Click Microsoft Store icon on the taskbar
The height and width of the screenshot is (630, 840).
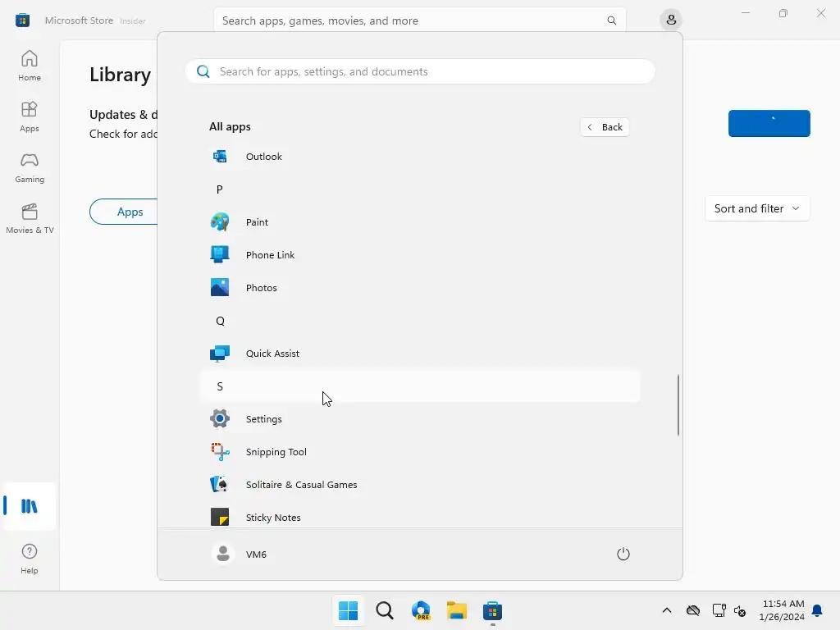[493, 610]
